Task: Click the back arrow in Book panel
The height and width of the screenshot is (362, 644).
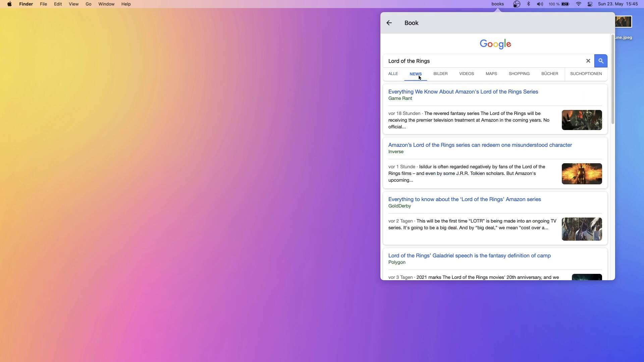Action: click(389, 23)
